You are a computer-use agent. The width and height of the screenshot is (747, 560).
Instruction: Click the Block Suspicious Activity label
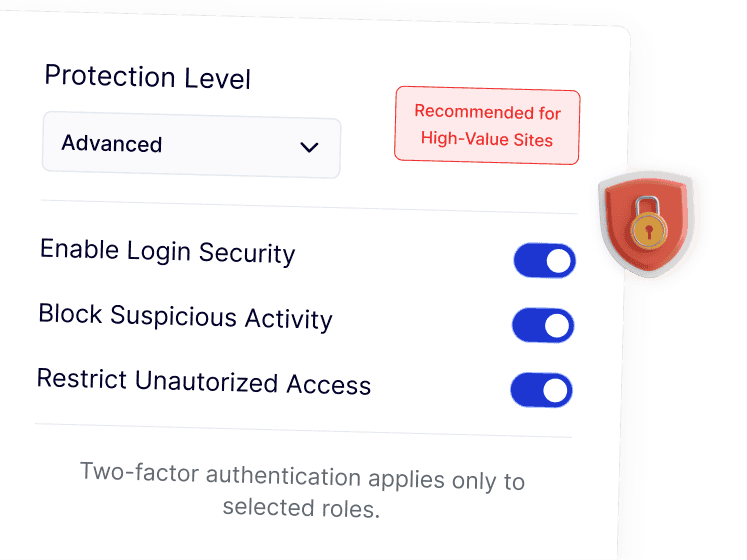185,317
